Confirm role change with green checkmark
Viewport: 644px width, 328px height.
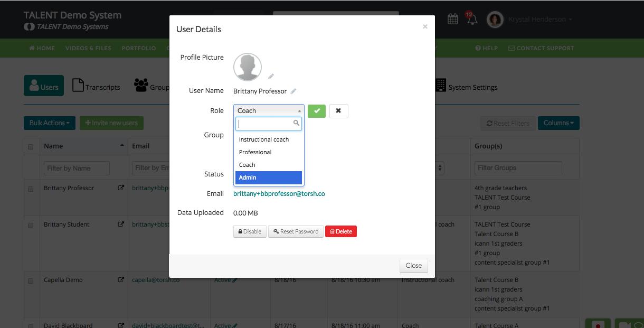[317, 111]
